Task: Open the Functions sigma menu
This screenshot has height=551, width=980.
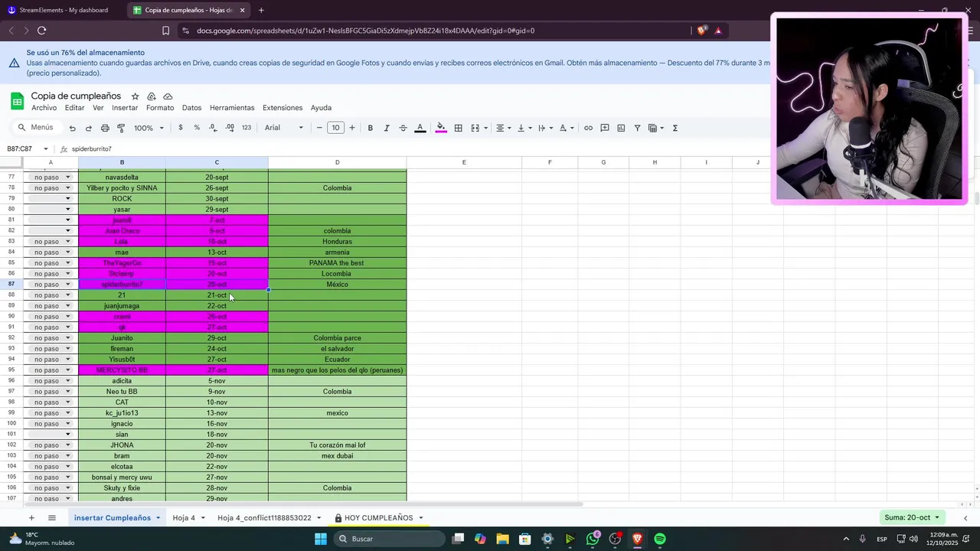Action: [675, 128]
